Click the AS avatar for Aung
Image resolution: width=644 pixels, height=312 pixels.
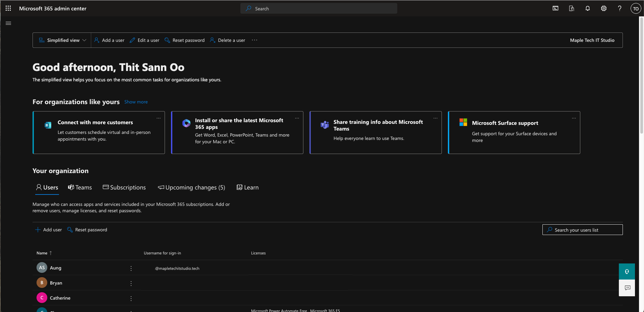pos(42,267)
